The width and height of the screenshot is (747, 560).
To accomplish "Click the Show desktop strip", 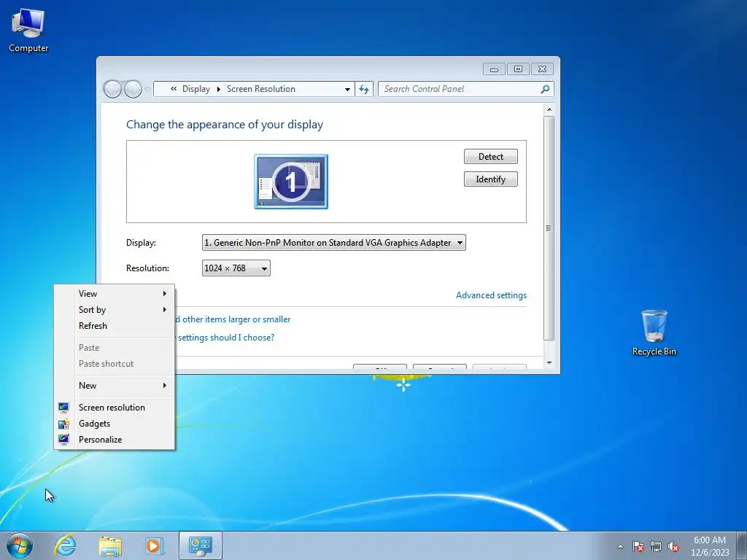I will (742, 545).
